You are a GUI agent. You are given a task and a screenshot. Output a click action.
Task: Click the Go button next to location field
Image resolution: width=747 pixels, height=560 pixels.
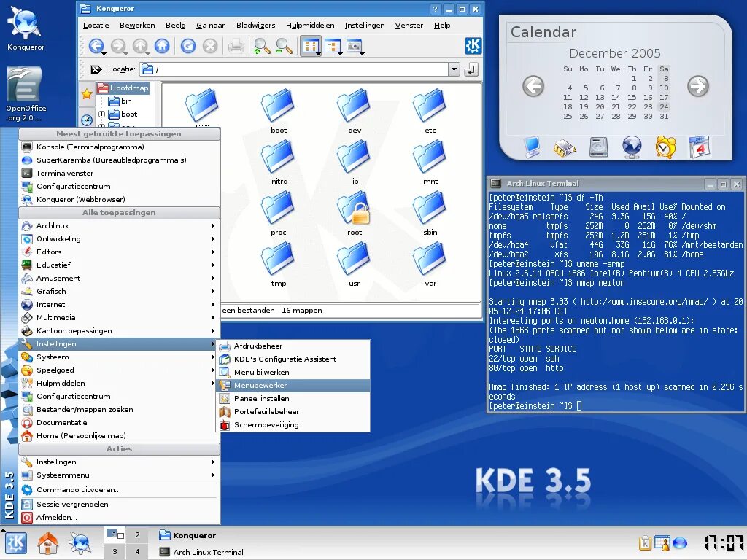[x=471, y=69]
